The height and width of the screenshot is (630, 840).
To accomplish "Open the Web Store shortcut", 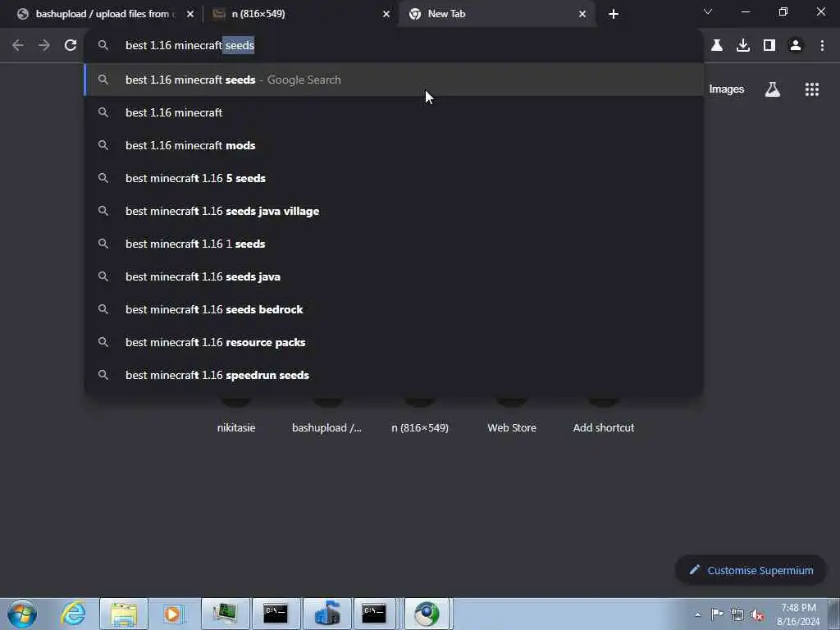I will [512, 427].
